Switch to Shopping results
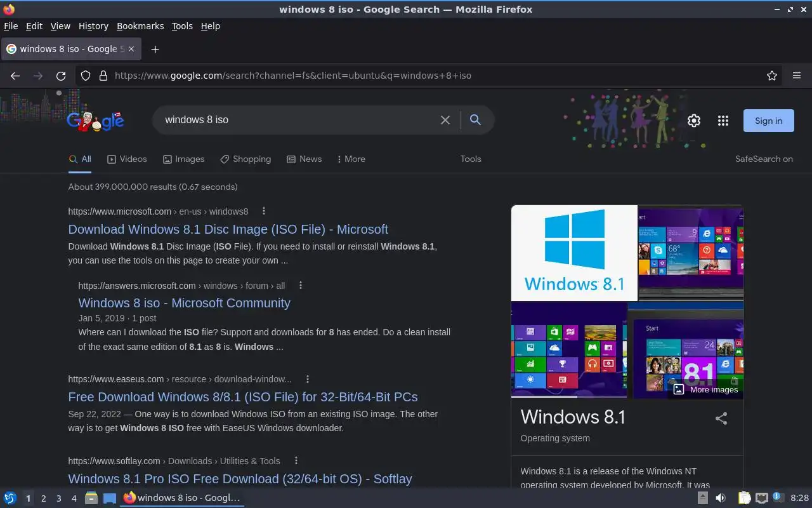 [x=246, y=159]
